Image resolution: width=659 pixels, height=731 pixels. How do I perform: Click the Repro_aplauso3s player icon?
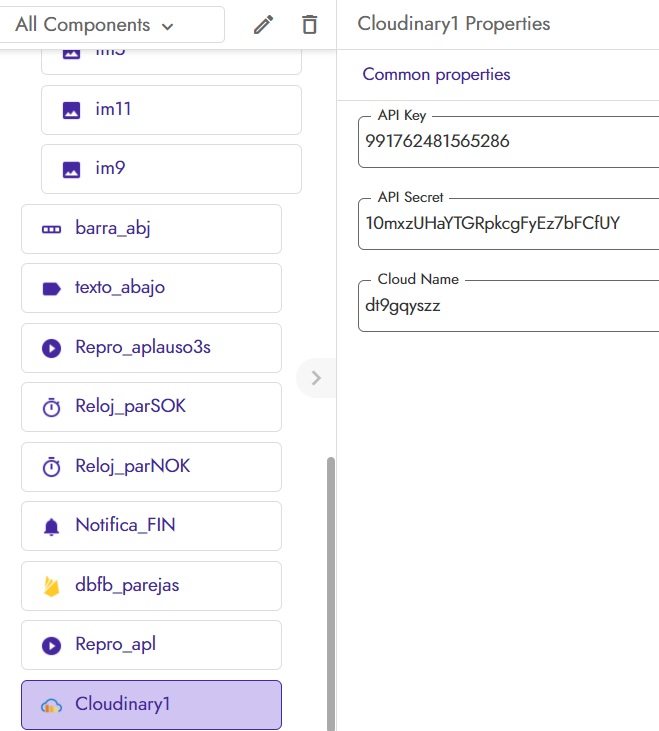[x=51, y=348]
